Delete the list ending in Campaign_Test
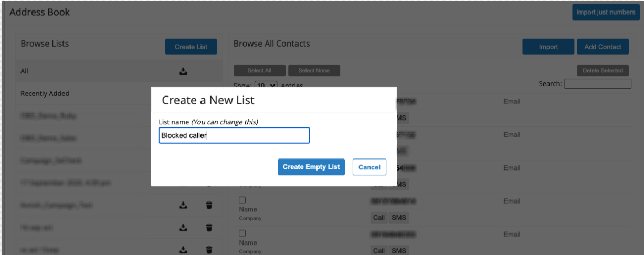 209,205
